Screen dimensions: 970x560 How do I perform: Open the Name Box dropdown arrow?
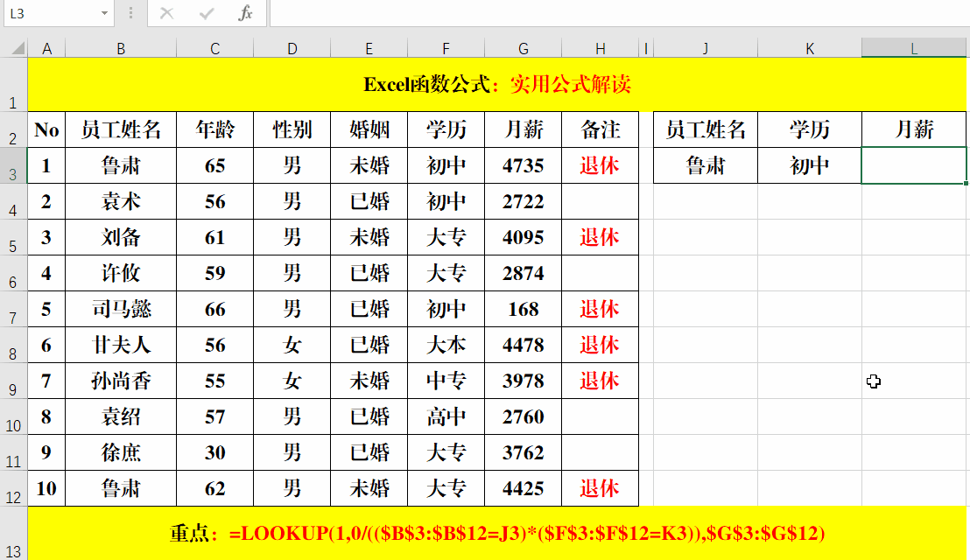click(104, 13)
